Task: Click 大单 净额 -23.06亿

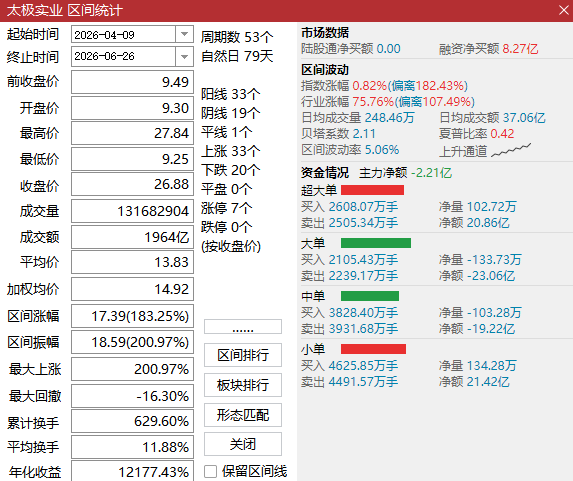Action: [477, 276]
